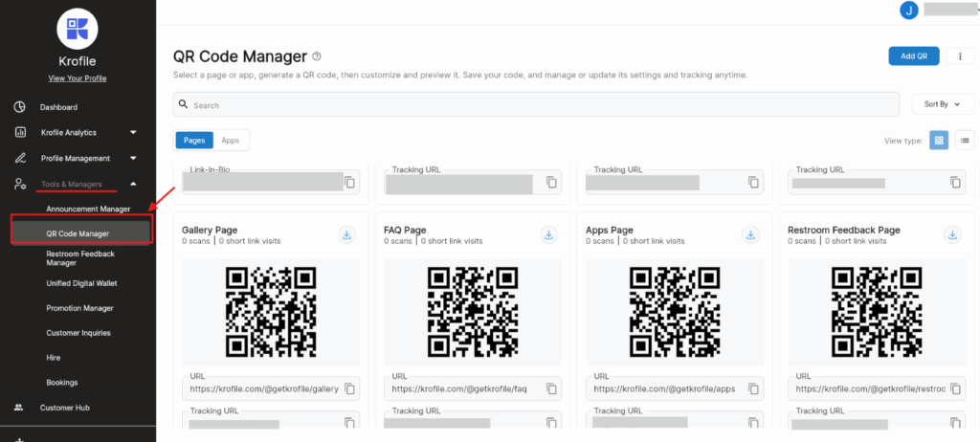
Task: Copy Tracking URL above the FAQ Page card
Action: coord(552,183)
